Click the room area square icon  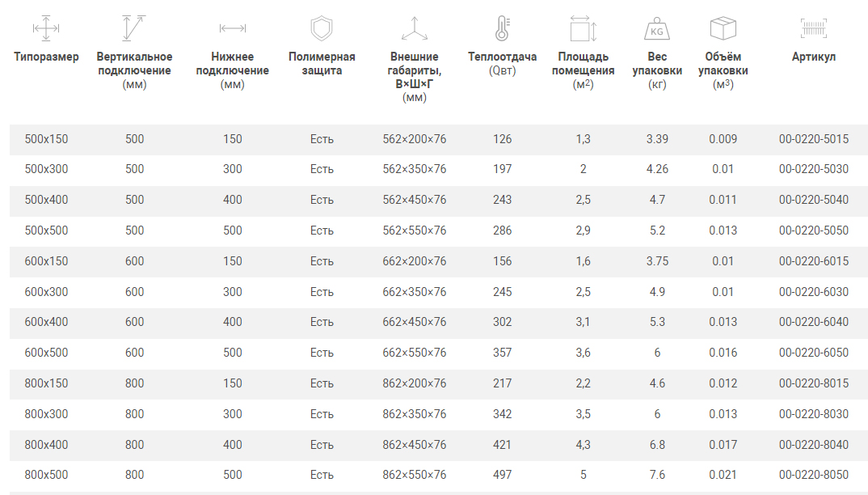pyautogui.click(x=583, y=29)
